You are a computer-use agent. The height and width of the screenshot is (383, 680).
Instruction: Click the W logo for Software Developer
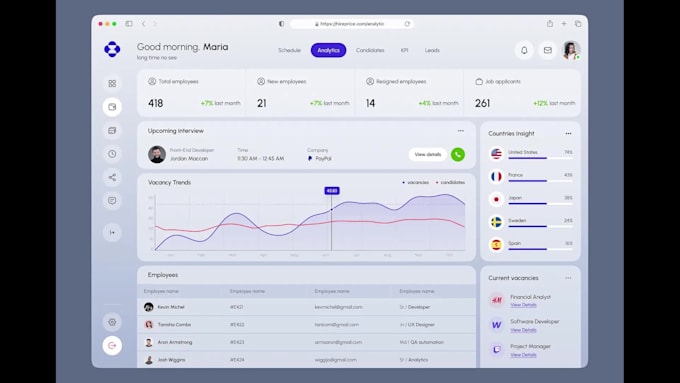497,324
